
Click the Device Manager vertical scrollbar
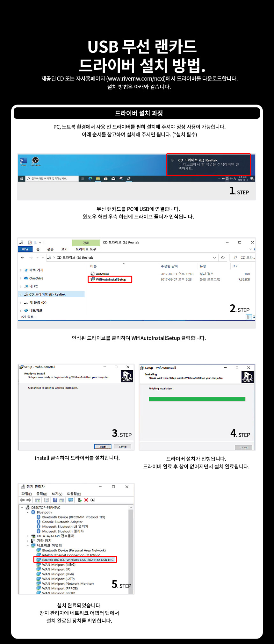pyautogui.click(x=131, y=550)
